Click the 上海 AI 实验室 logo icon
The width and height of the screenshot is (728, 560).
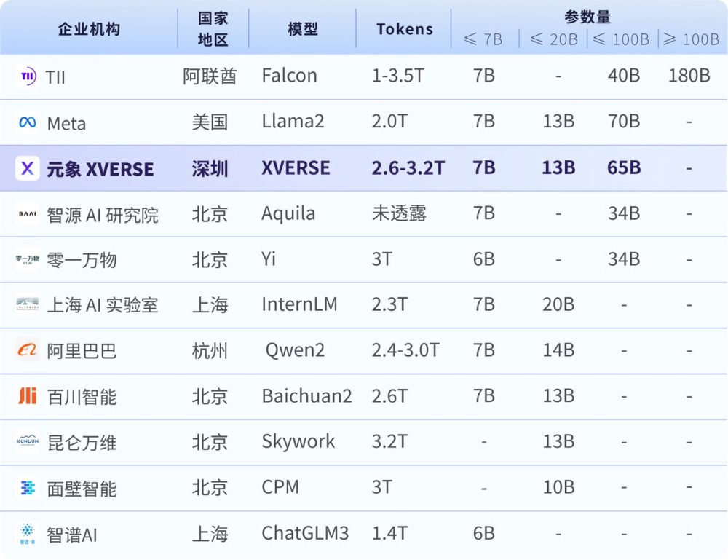click(x=28, y=305)
